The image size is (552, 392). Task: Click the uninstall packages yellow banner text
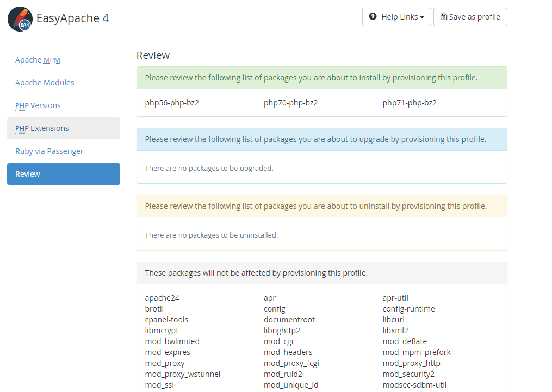(x=316, y=206)
